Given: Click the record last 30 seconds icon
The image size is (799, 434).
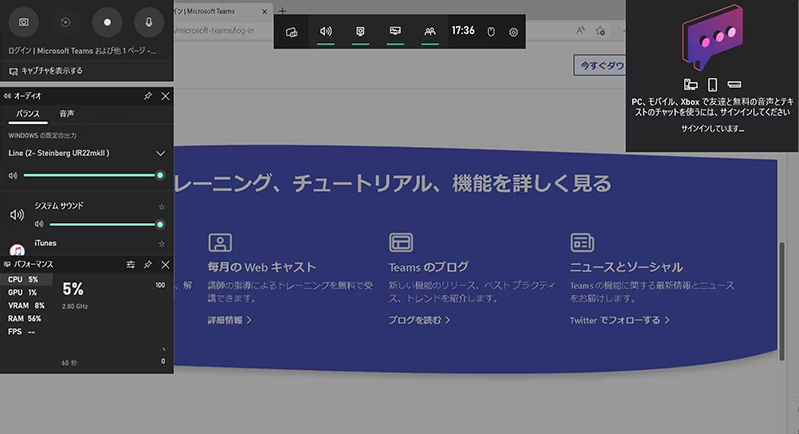Looking at the screenshot, I should click(66, 21).
